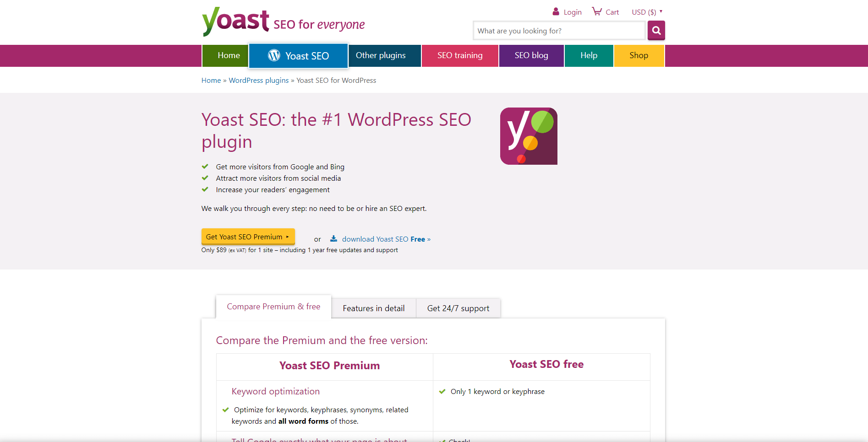Viewport: 868px width, 442px height.
Task: Focus the 'What are you looking for?' search field
Action: (x=559, y=31)
